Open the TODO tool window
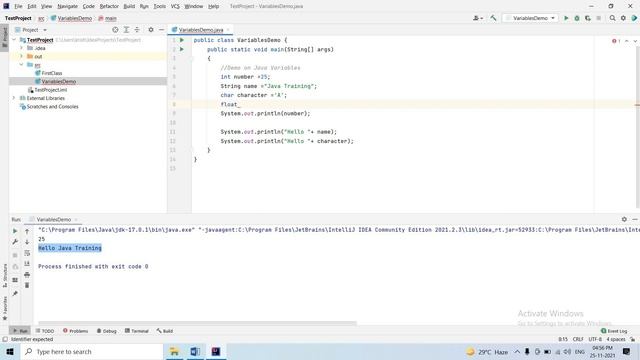The image size is (640, 360). coord(45,331)
